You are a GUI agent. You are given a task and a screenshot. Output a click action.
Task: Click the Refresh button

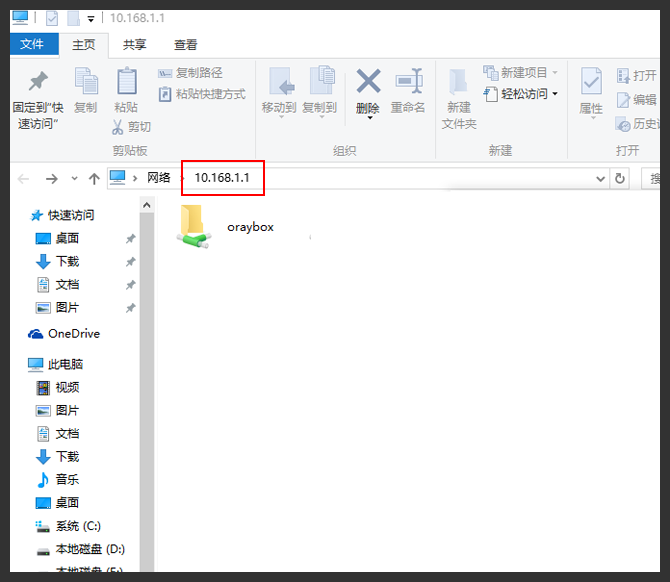[620, 179]
